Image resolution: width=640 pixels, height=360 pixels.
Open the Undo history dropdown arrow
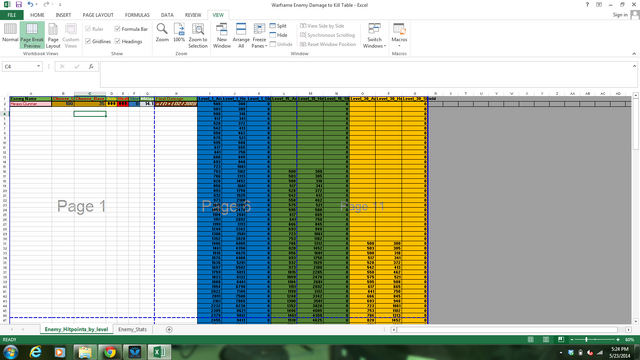[x=36, y=4]
